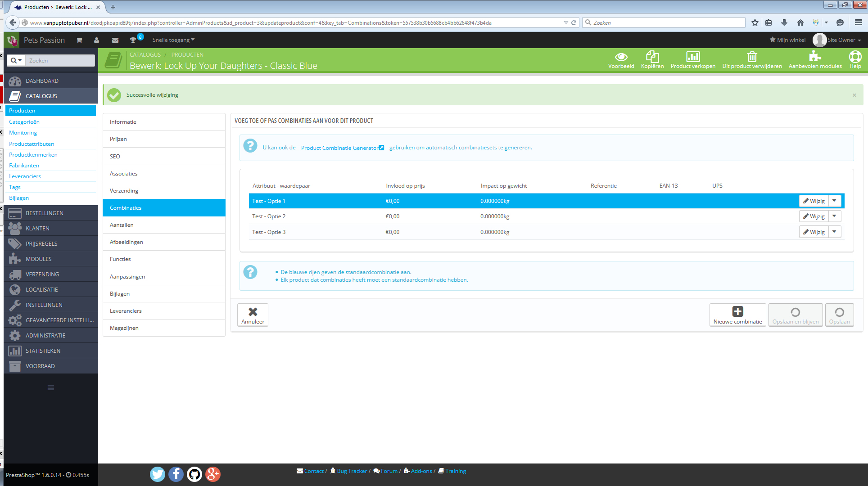Open the Twitter icon in footer

tap(158, 474)
